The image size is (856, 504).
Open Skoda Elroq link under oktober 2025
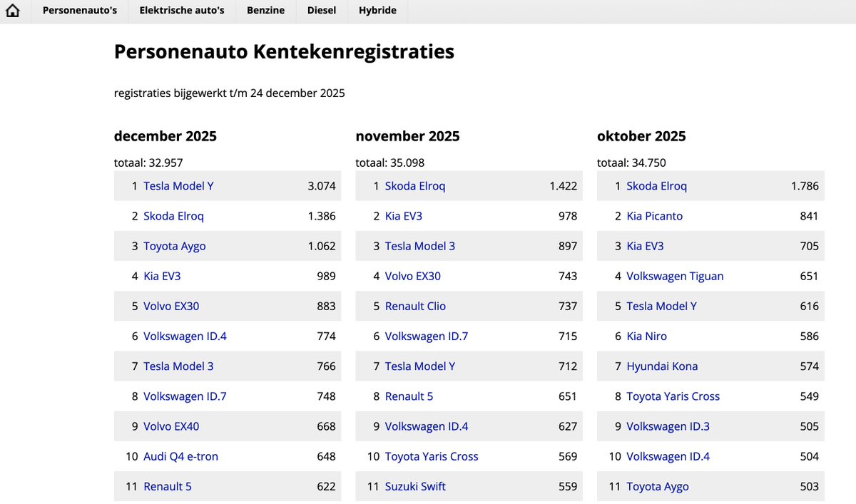point(657,186)
